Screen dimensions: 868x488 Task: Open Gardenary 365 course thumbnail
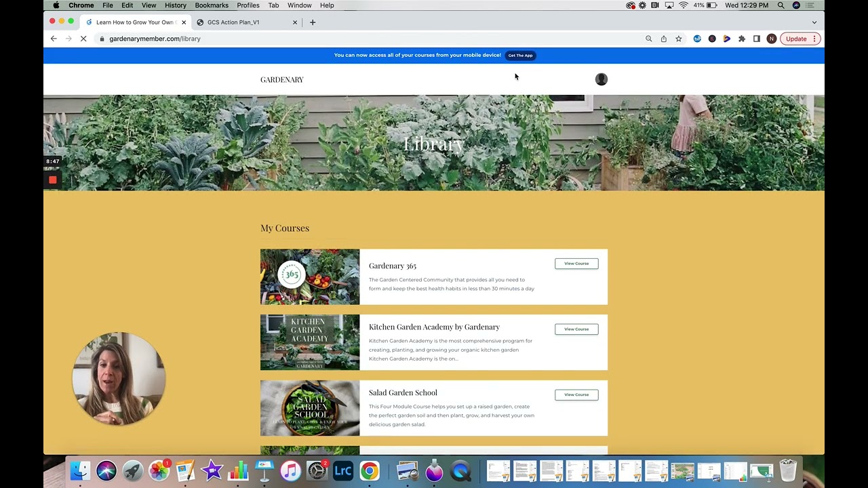coord(310,277)
